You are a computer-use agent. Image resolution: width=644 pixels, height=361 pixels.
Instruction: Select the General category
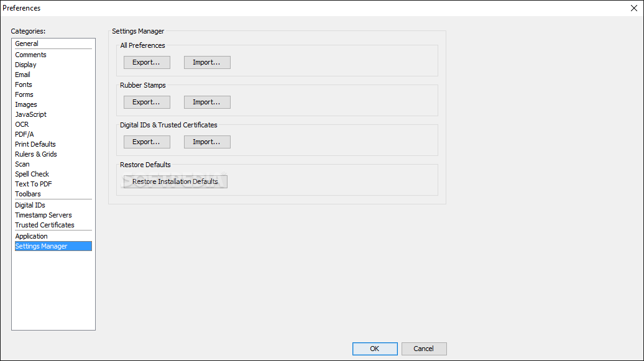pos(53,43)
